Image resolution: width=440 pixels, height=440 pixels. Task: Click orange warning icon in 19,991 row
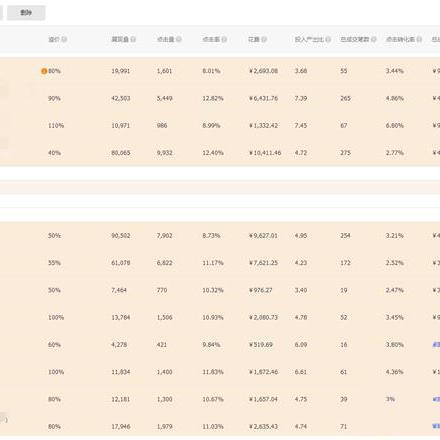pos(44,71)
